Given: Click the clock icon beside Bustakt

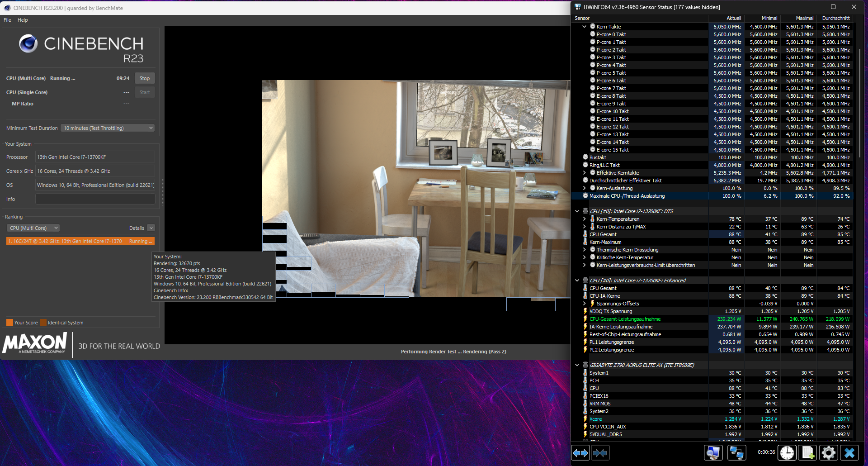Looking at the screenshot, I should pyautogui.click(x=585, y=157).
